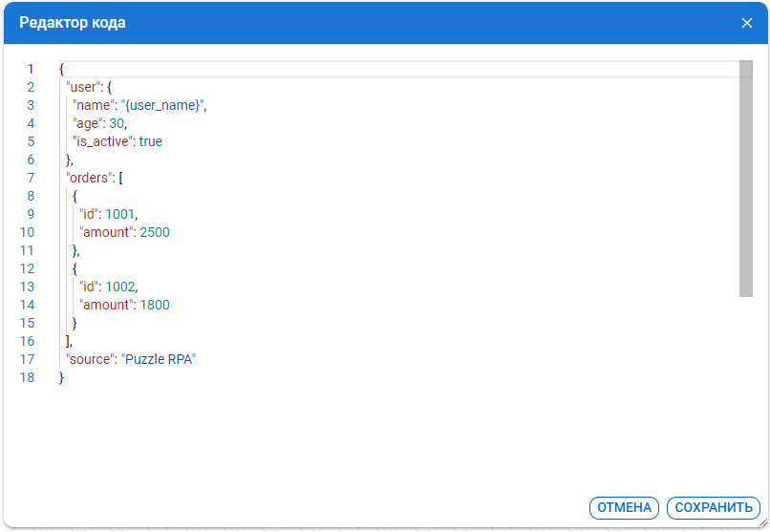Click the vertical scrollbar thumb in editor
The height and width of the screenshot is (532, 770).
click(745, 179)
